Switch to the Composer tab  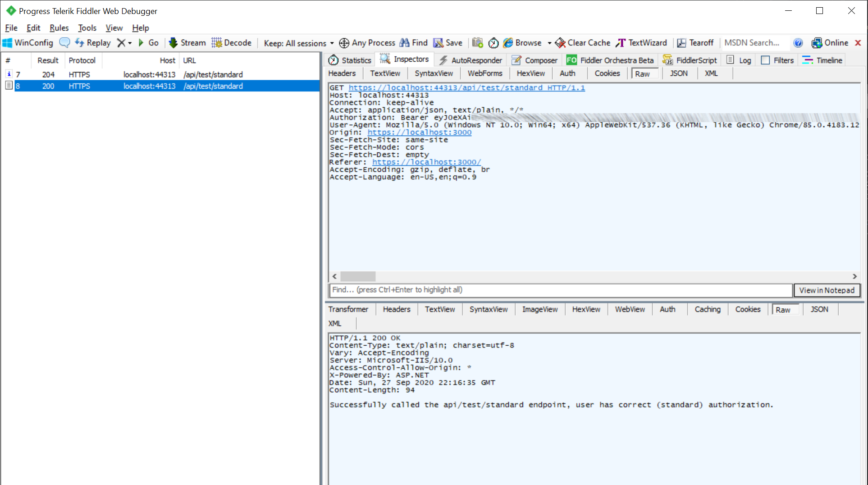click(x=535, y=60)
